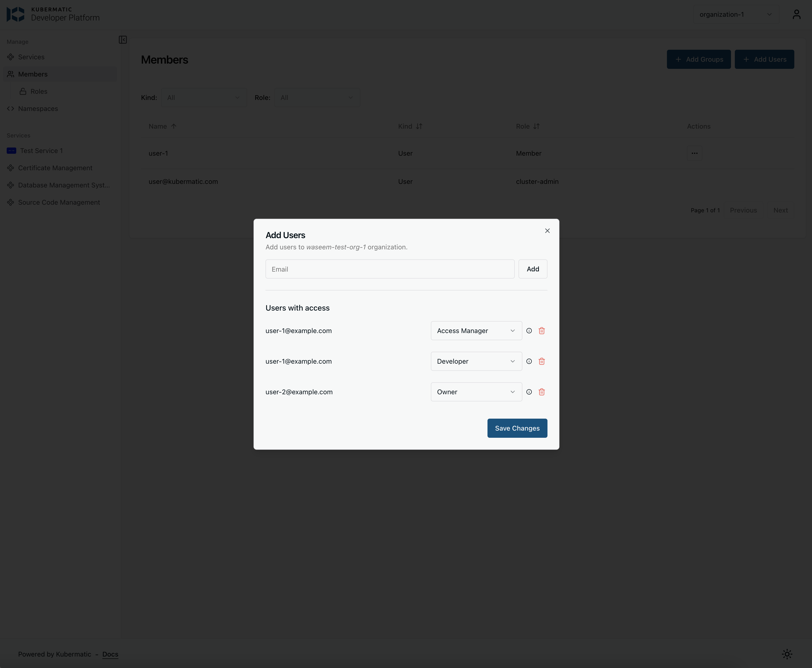Viewport: 812px width, 668px height.
Task: Open the user profile menu
Action: coord(796,14)
